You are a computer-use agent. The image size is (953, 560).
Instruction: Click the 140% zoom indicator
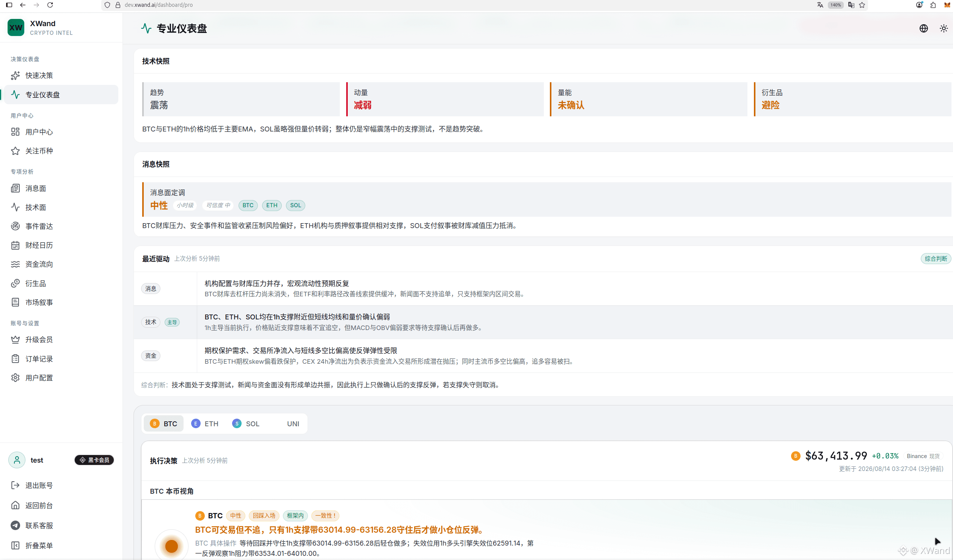pos(836,5)
